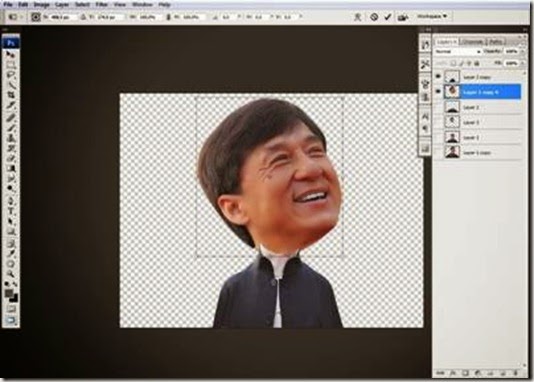Open the Normal blend mode dropdown

point(458,51)
